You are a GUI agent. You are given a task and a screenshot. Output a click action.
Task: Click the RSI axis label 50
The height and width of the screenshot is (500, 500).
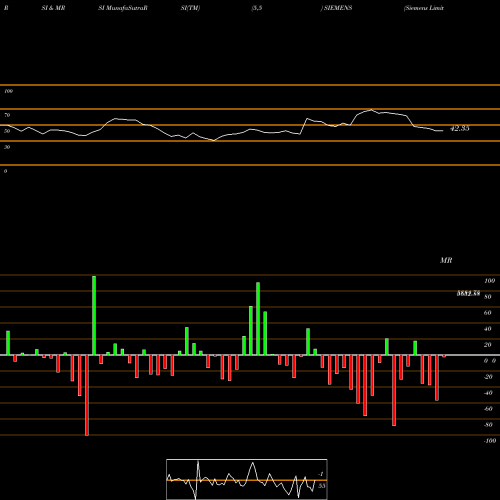tap(7, 131)
